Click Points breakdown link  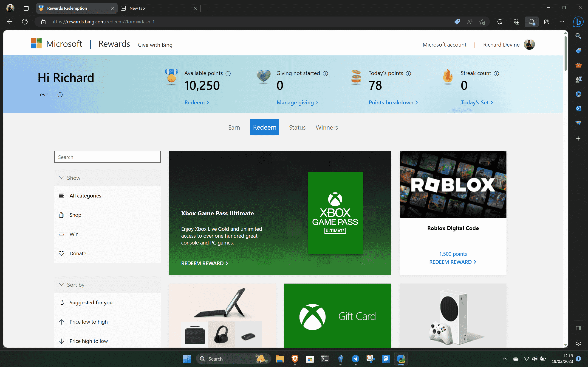(x=390, y=102)
